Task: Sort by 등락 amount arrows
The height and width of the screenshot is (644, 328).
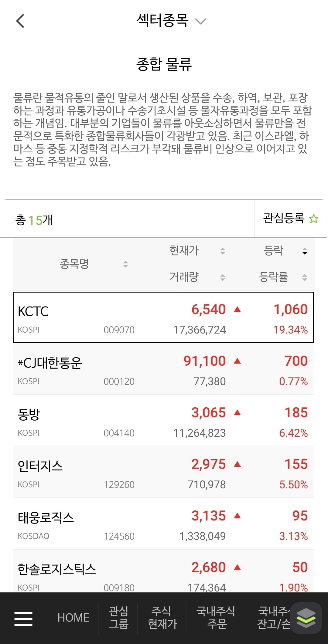Action: point(305,251)
